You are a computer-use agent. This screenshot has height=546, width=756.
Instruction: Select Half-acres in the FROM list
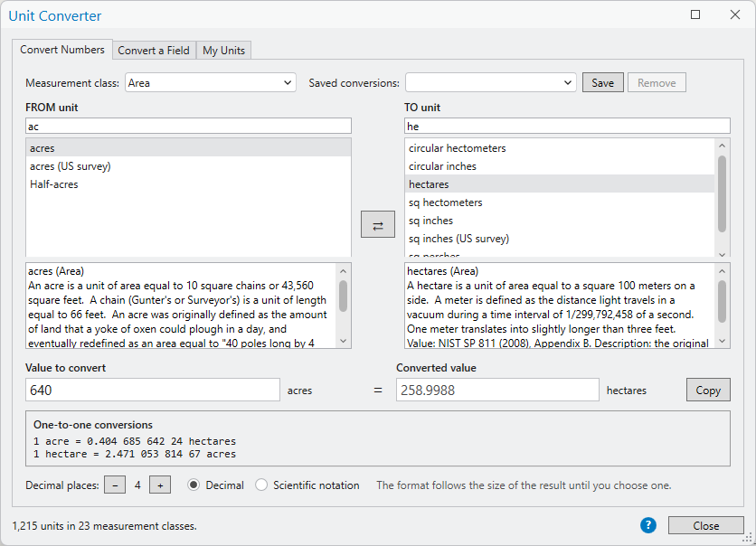[x=188, y=184]
